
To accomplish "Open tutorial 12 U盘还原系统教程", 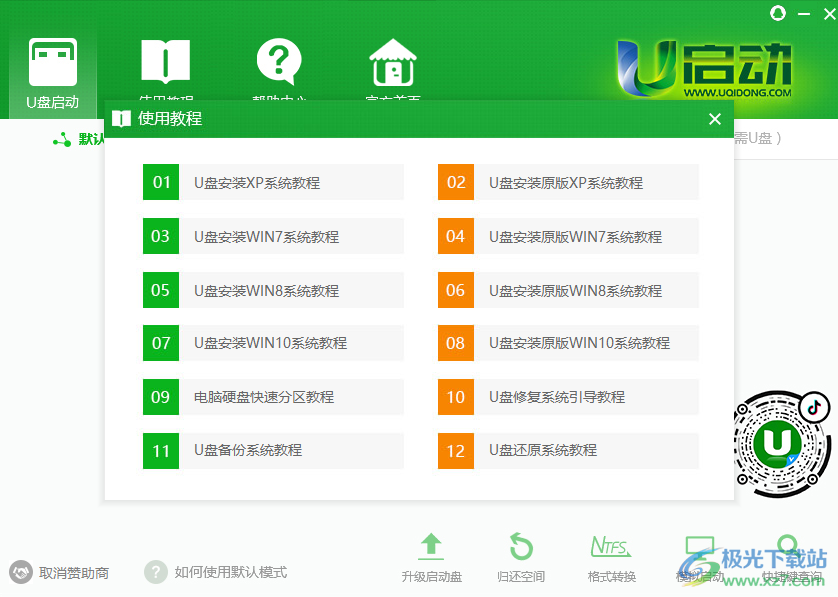I will click(x=568, y=451).
